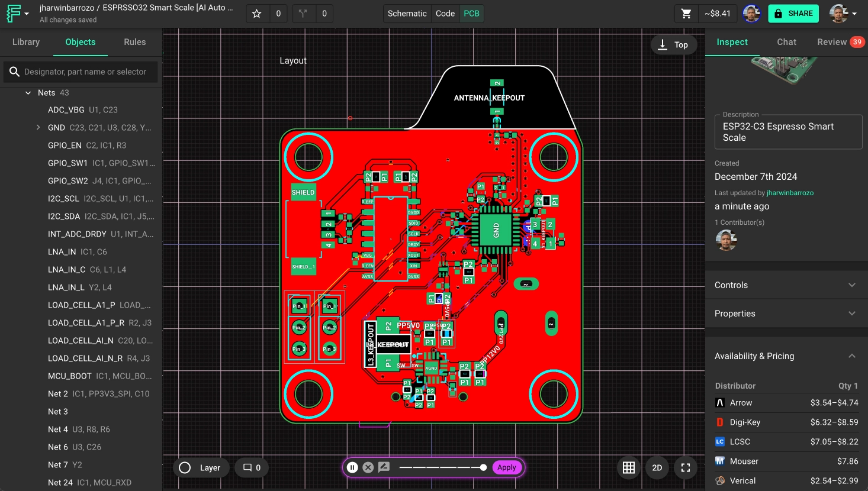Pause the auto-layout run
Viewport: 868px width, 491px height.
click(x=352, y=467)
